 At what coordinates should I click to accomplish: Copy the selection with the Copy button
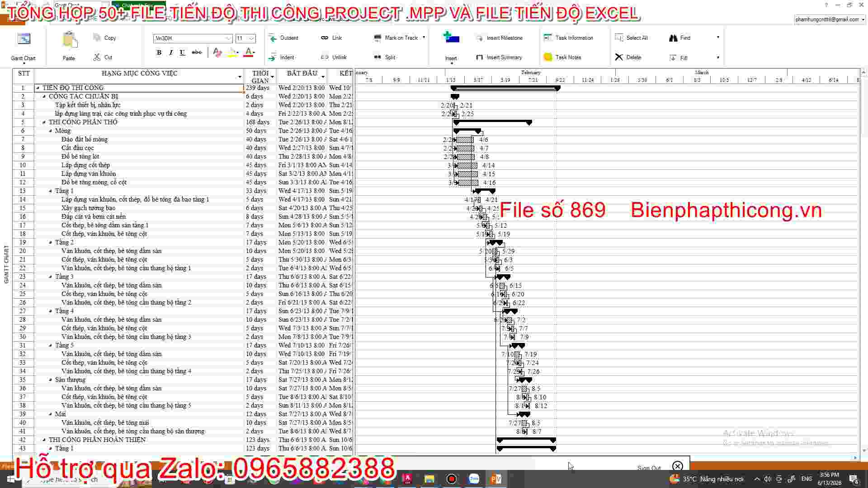(x=104, y=38)
